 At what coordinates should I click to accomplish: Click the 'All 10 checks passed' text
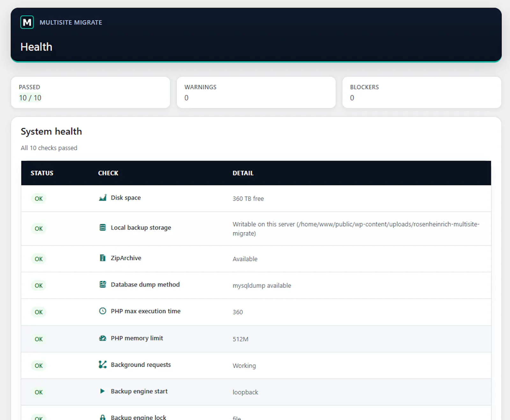(49, 148)
